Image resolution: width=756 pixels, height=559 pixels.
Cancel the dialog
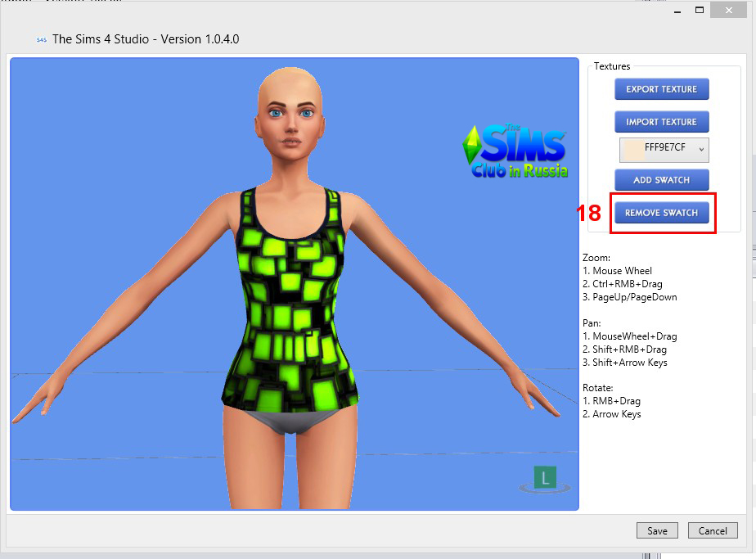tap(713, 530)
